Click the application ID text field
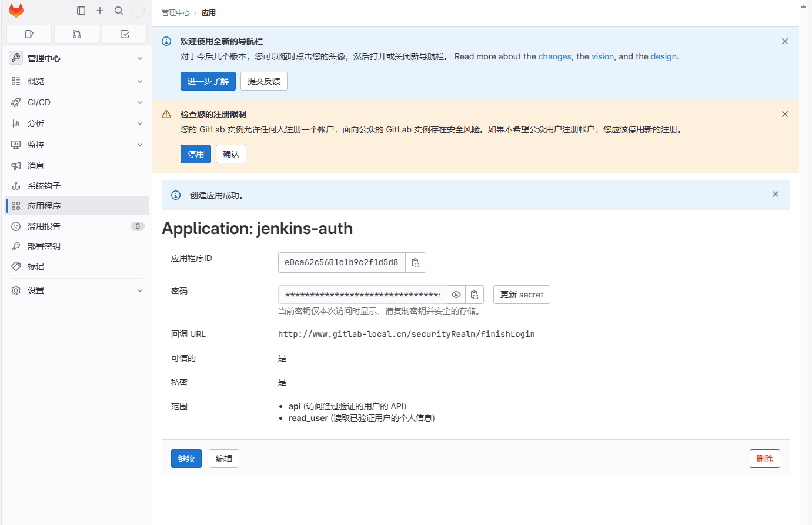 (x=342, y=263)
